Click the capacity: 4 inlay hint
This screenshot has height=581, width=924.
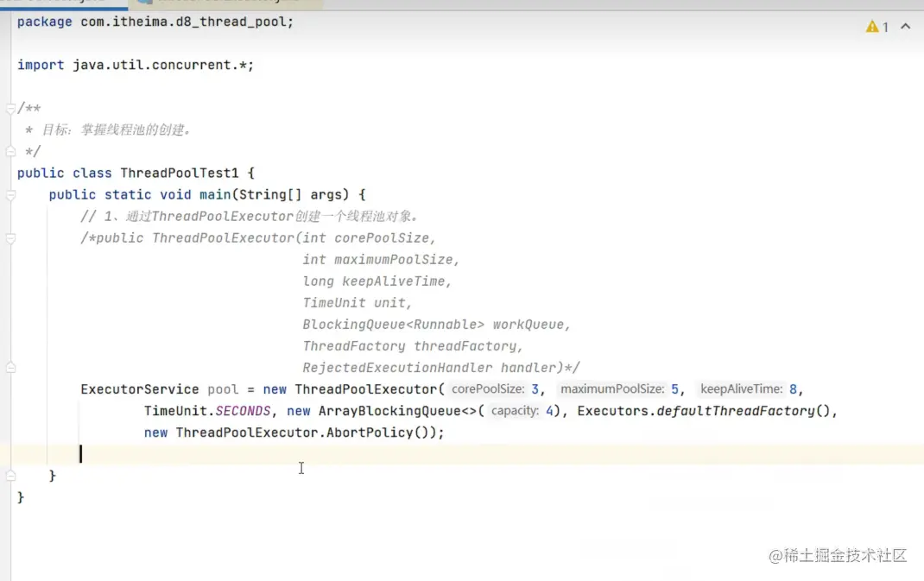[x=521, y=411]
